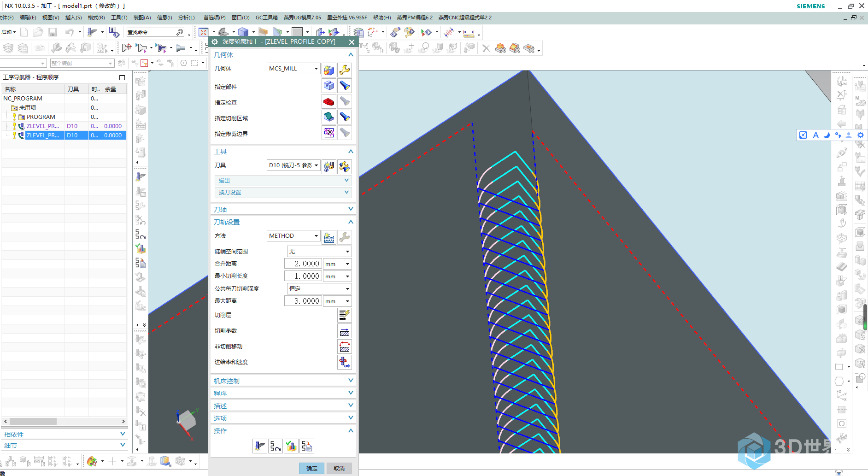
Task: Select the 未用项 row in operation navigator
Action: tap(64, 108)
